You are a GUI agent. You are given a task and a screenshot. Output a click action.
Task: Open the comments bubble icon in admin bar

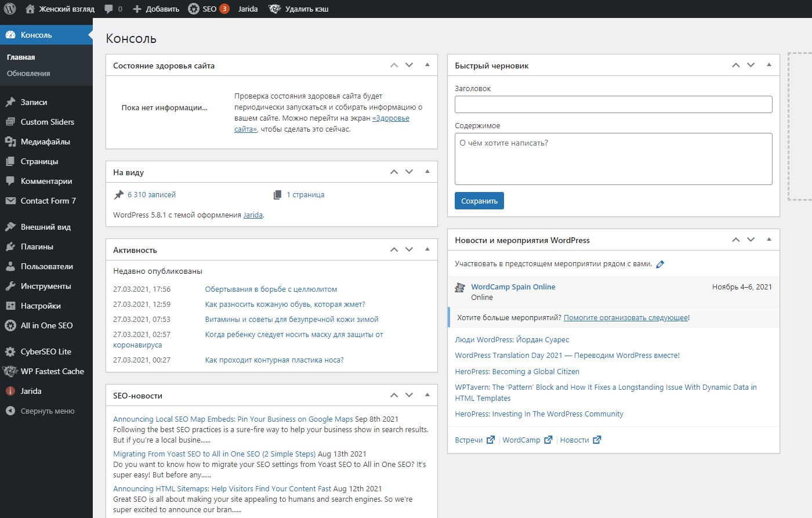tap(108, 9)
